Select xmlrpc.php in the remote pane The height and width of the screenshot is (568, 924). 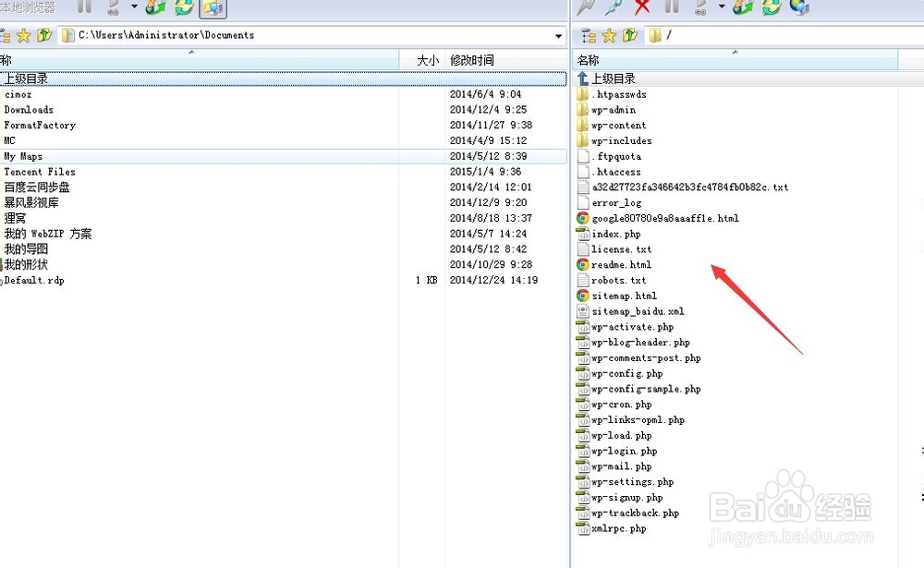612,528
